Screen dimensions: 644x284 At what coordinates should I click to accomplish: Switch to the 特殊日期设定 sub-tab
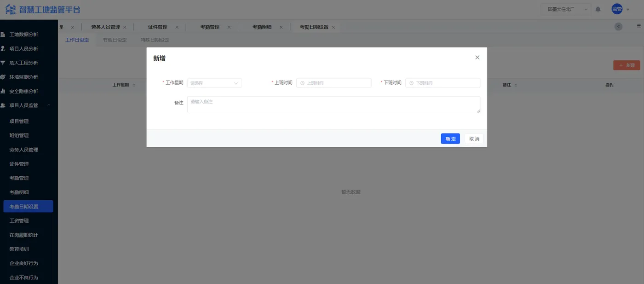(x=155, y=40)
